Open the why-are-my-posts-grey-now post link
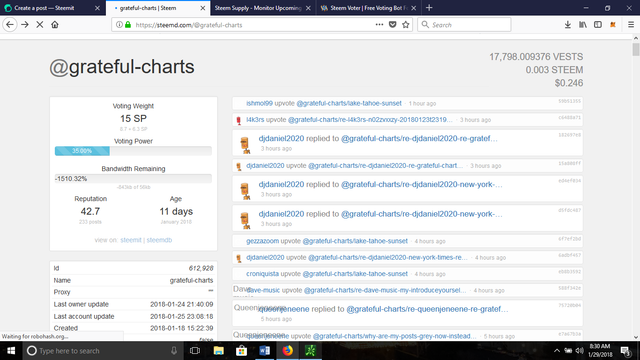Viewport: 640px width, 360px height. pyautogui.click(x=394, y=336)
